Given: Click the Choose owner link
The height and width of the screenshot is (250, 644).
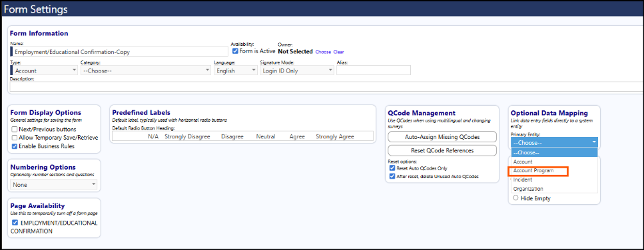Looking at the screenshot, I should (323, 52).
